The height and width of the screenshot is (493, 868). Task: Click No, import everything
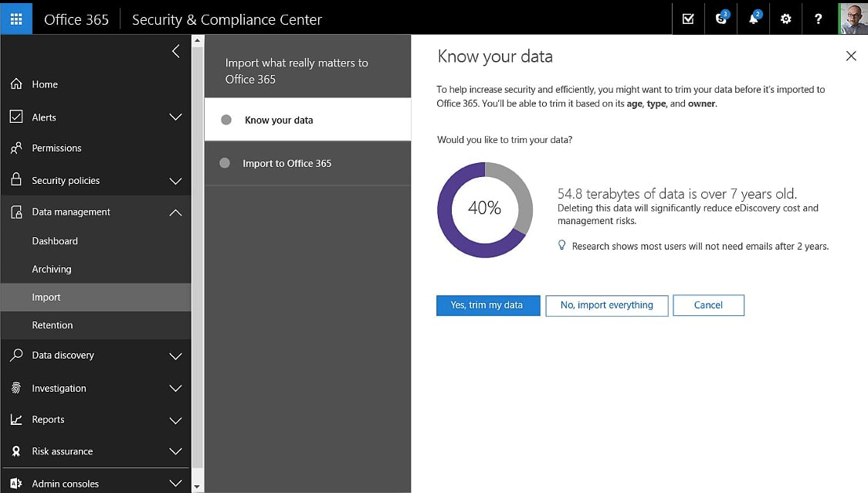606,305
